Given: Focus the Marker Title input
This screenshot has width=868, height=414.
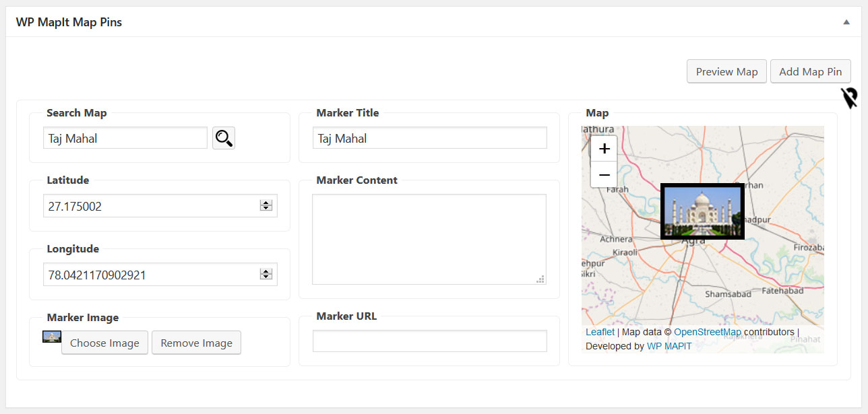Looking at the screenshot, I should [430, 138].
